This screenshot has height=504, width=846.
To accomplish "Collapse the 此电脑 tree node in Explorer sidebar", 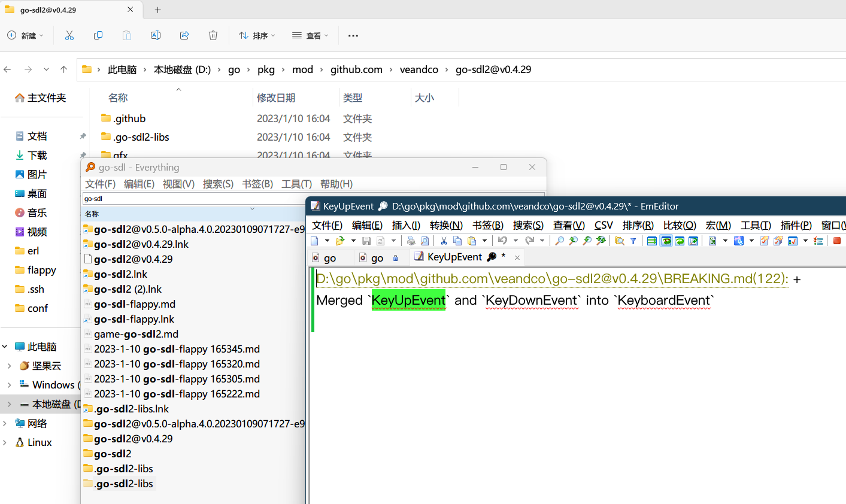I will coord(5,347).
